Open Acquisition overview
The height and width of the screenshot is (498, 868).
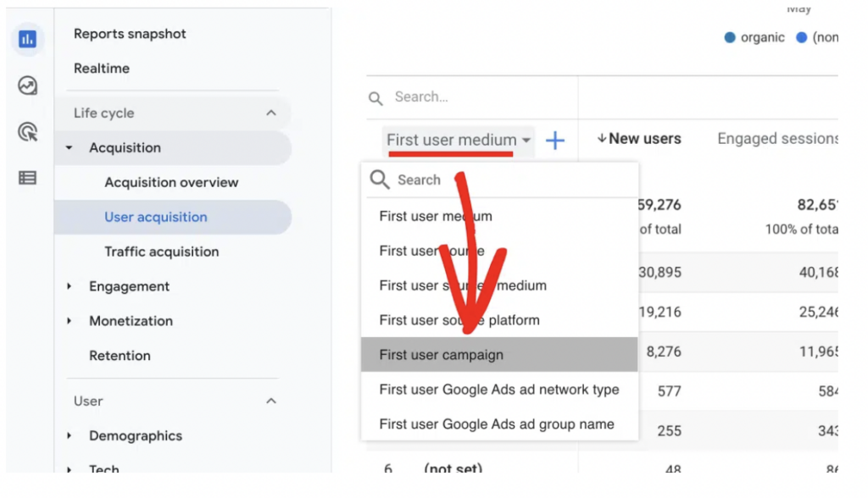pos(171,182)
